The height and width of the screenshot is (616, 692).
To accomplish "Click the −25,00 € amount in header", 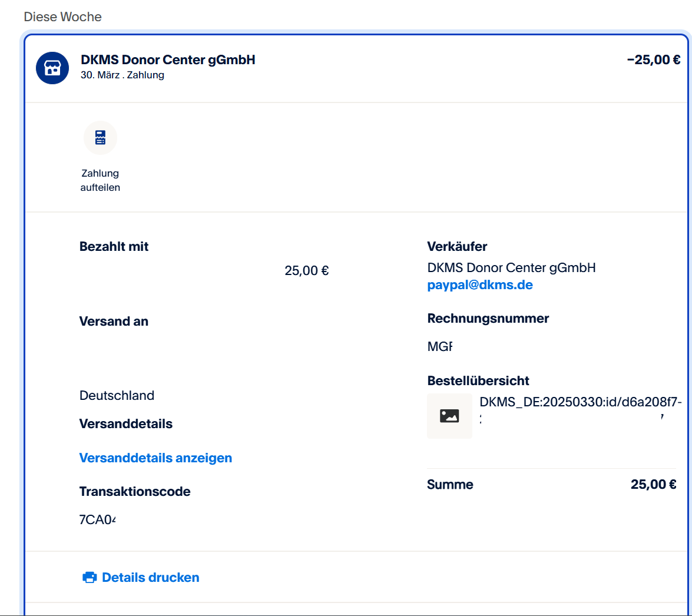I will 653,59.
